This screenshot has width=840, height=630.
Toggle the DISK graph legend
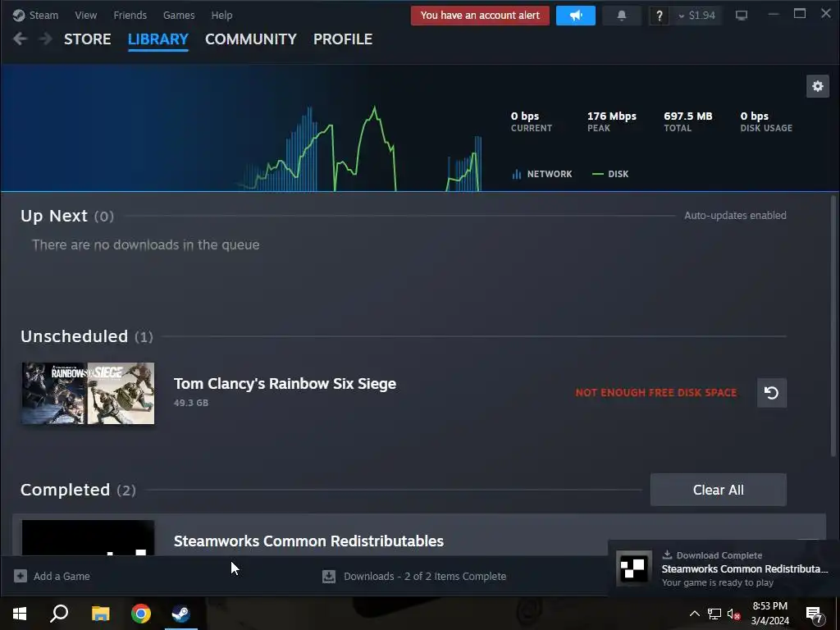pyautogui.click(x=610, y=174)
